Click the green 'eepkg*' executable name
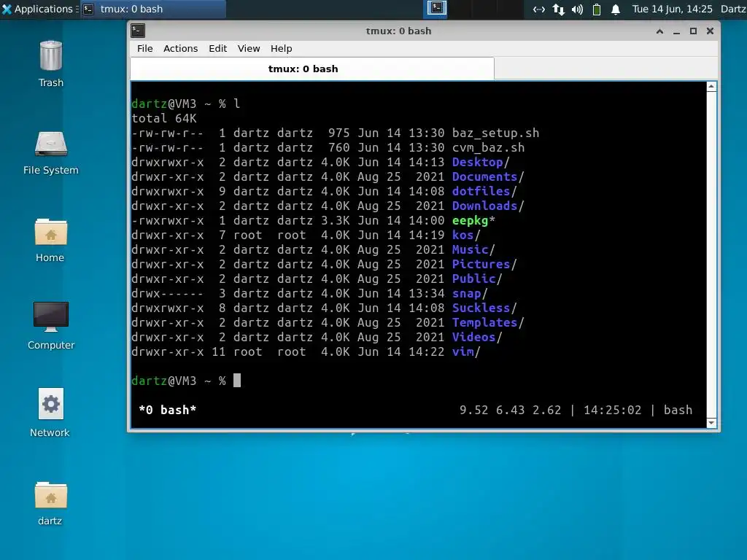747x560 pixels. [x=473, y=220]
